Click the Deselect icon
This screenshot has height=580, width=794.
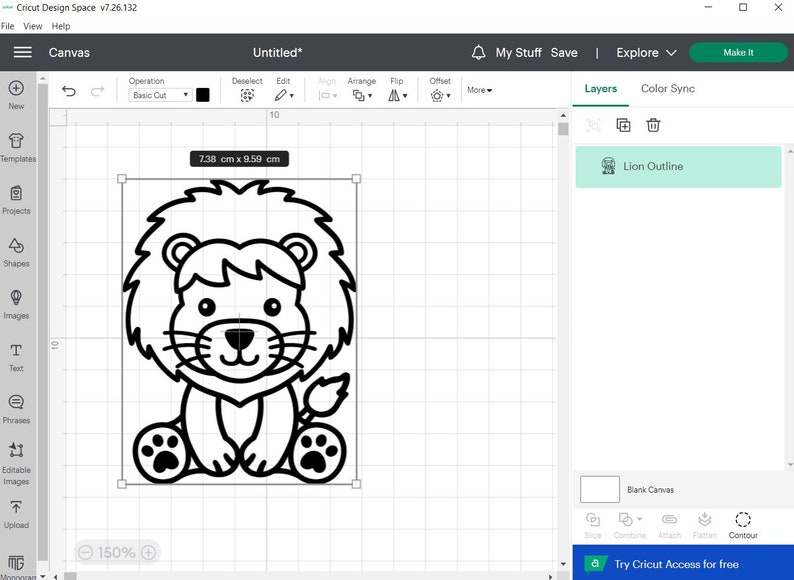point(247,95)
